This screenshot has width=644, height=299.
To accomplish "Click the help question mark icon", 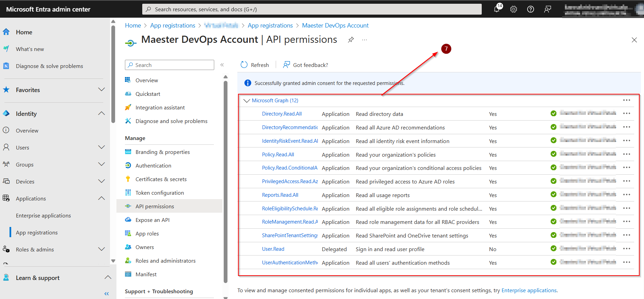I will 531,9.
